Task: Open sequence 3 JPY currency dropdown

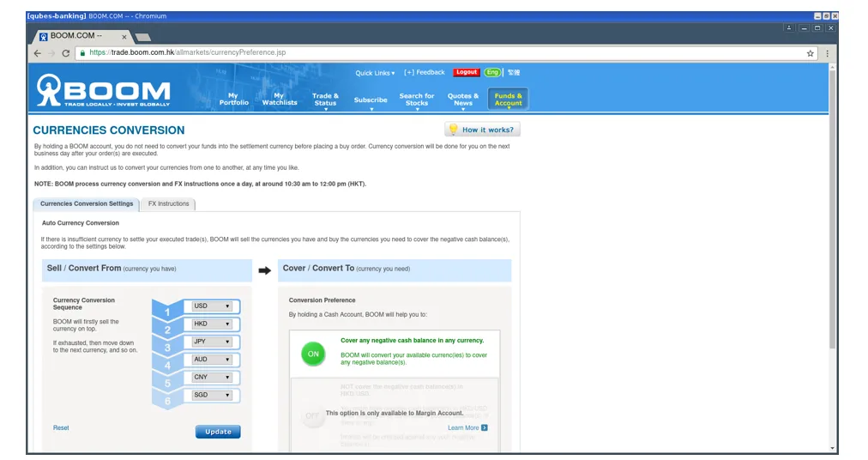Action: (x=212, y=342)
